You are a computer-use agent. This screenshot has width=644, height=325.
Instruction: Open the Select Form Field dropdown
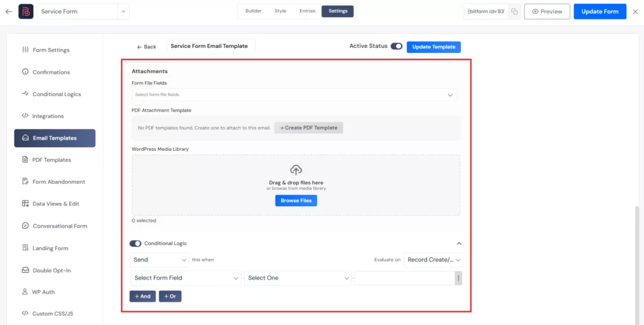point(186,278)
